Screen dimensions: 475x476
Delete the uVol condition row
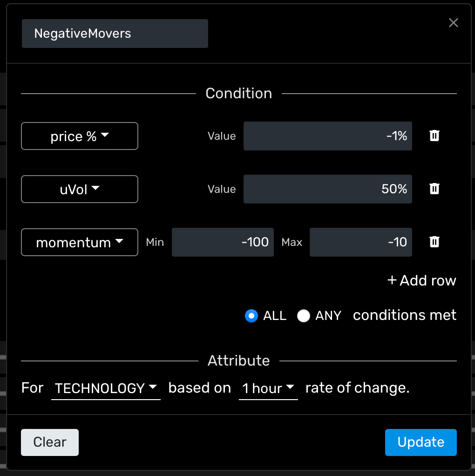tap(434, 189)
